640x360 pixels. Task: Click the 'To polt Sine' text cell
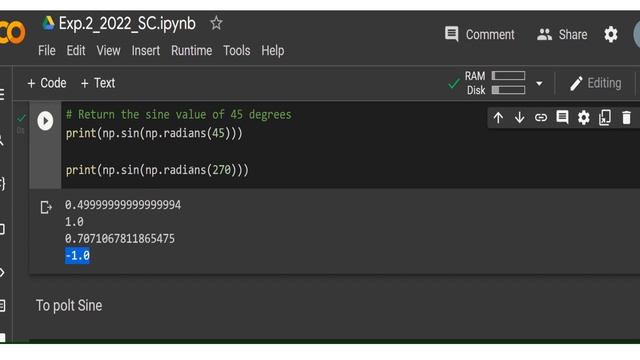(x=69, y=305)
